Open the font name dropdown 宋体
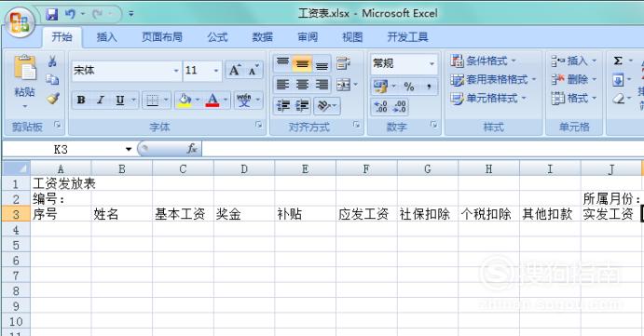The height and width of the screenshot is (336, 644). [176, 71]
